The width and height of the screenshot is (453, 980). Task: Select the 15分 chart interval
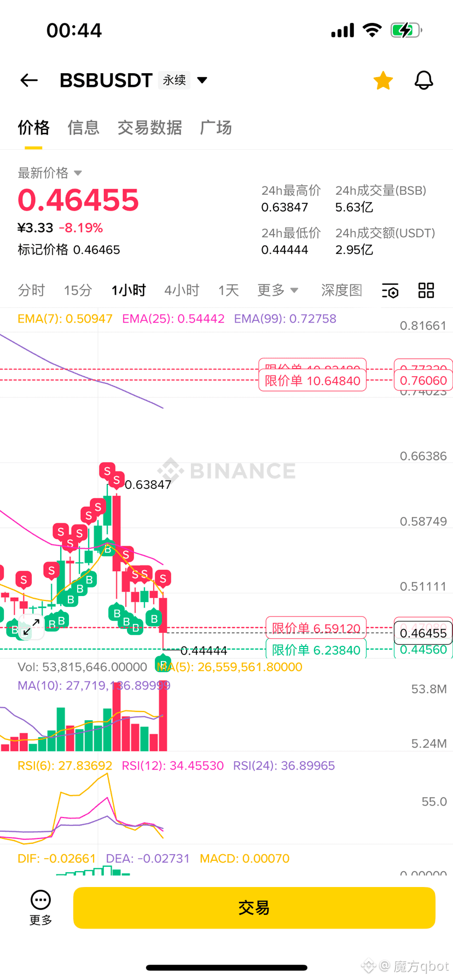coord(78,290)
